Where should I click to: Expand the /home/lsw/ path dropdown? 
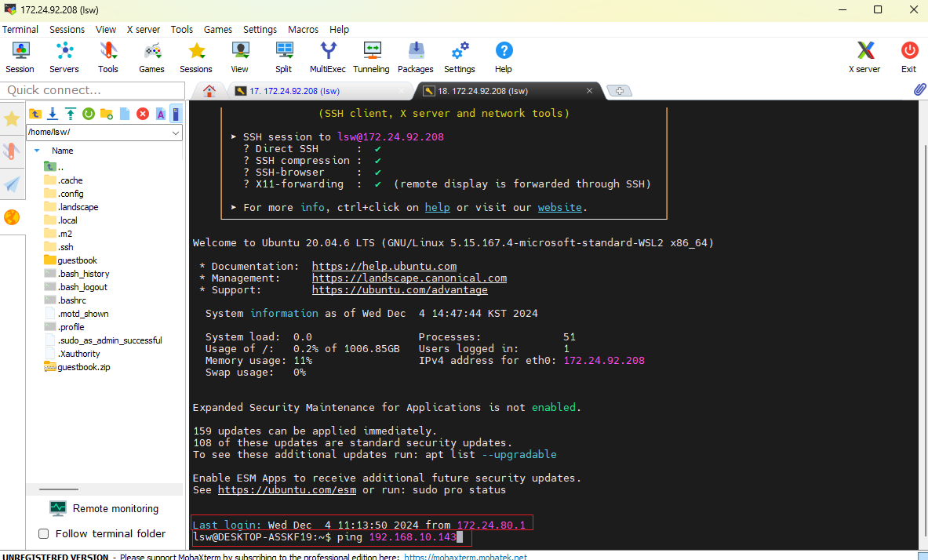tap(175, 133)
